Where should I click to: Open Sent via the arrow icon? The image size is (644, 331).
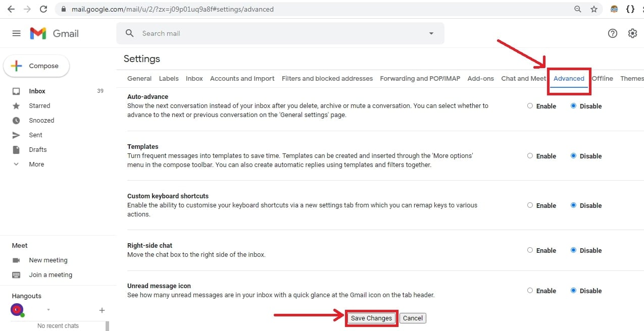point(16,135)
